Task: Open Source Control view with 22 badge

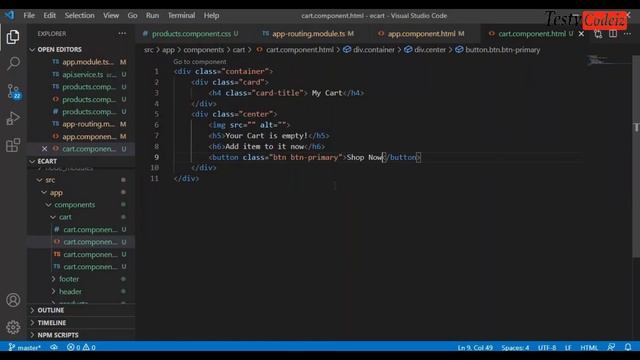Action: click(13, 91)
